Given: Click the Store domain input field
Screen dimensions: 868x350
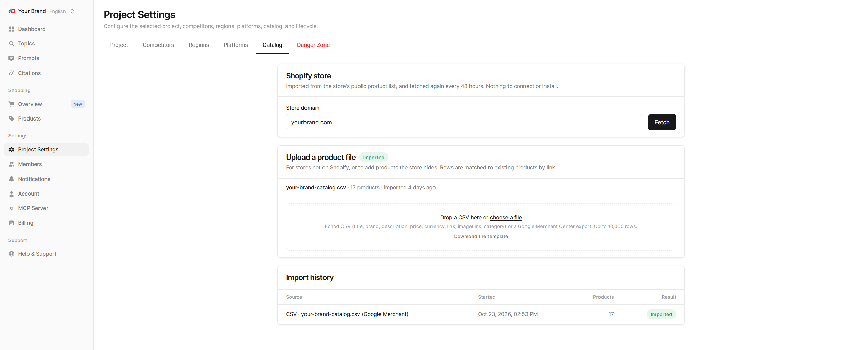Looking at the screenshot, I should tap(464, 122).
